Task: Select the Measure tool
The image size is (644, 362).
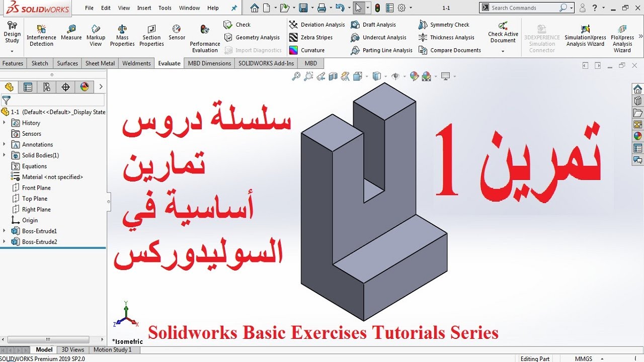Action: (71, 32)
